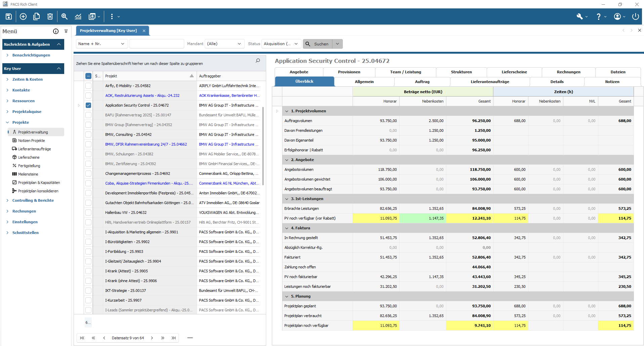Open the user account icon

pos(618,16)
